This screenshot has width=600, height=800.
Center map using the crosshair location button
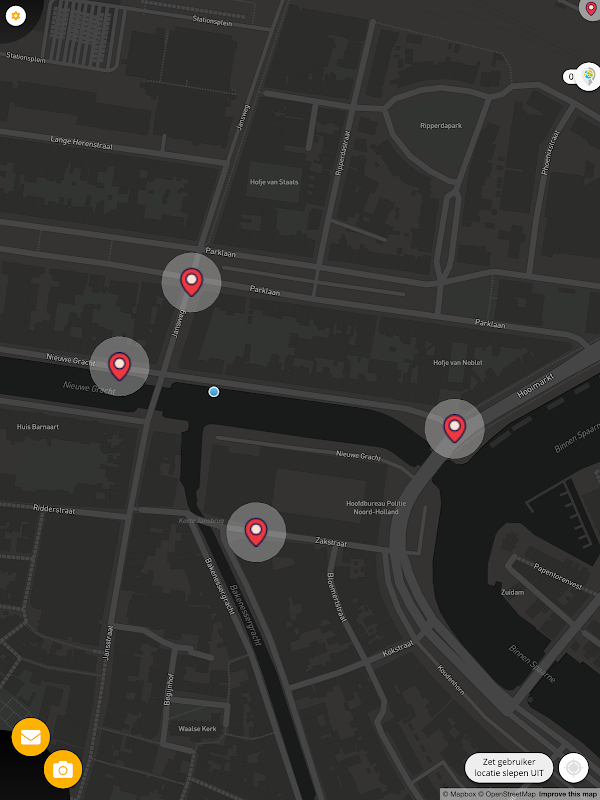tap(573, 768)
